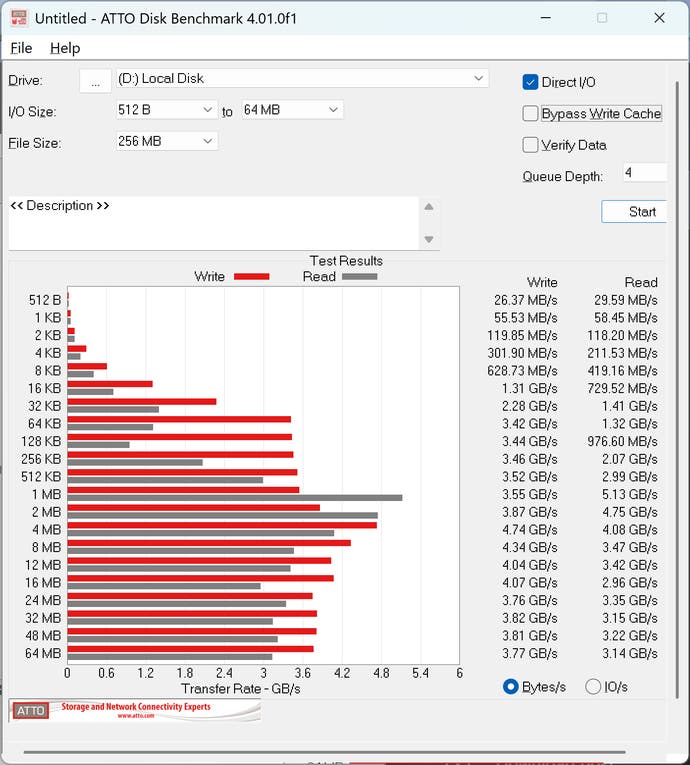This screenshot has width=690, height=765.
Task: Click the description scroll down arrow
Action: coord(428,239)
